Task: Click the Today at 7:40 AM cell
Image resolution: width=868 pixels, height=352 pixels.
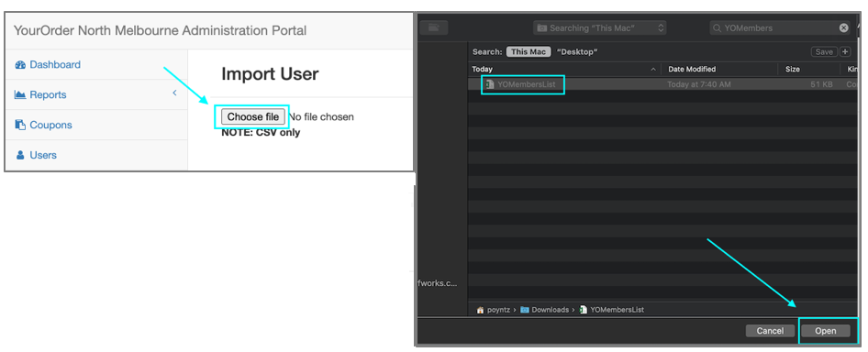Action: pos(700,84)
